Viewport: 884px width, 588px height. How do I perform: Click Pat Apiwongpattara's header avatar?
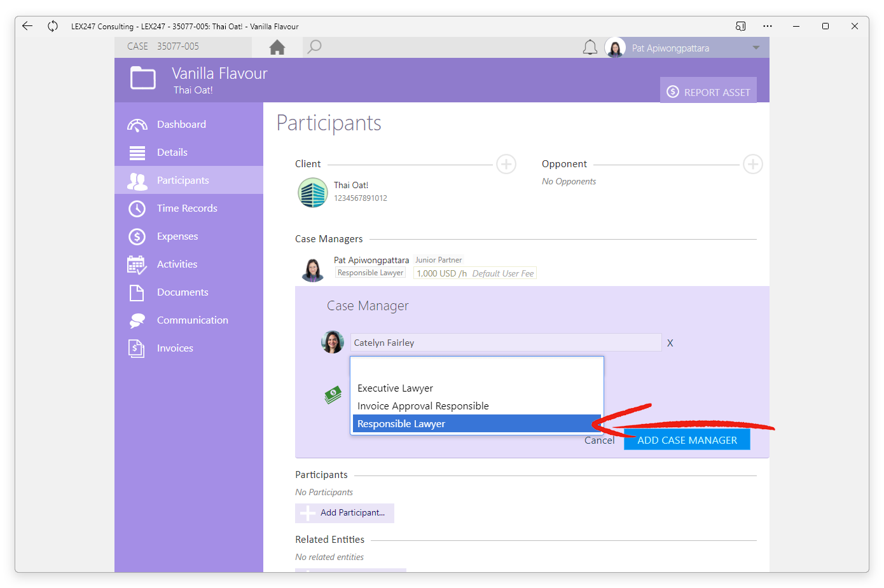615,48
